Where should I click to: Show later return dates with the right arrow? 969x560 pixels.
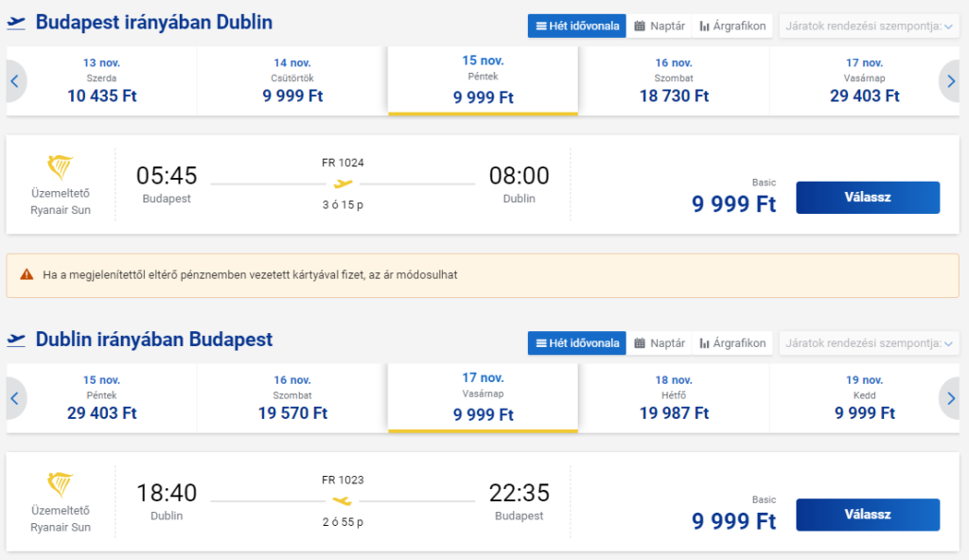click(x=950, y=398)
